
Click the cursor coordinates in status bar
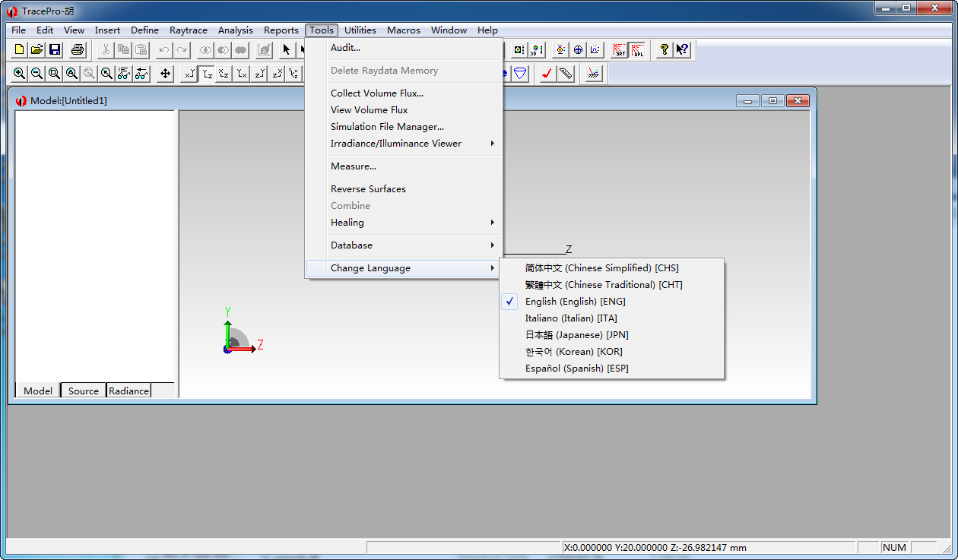[655, 547]
